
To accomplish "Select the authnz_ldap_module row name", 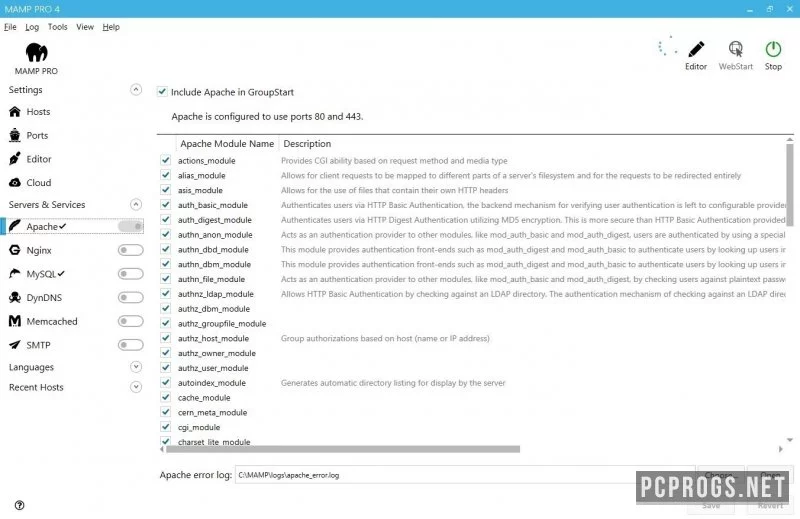I will (x=215, y=294).
